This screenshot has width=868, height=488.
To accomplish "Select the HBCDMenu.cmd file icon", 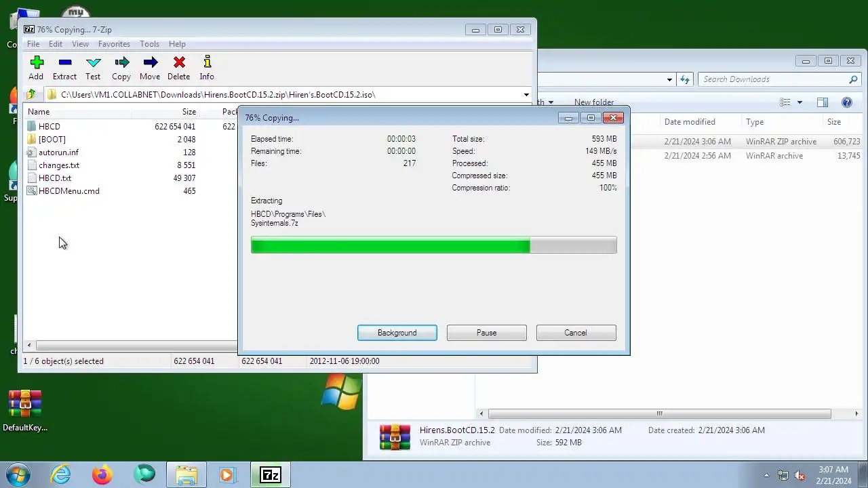I will pyautogui.click(x=32, y=191).
